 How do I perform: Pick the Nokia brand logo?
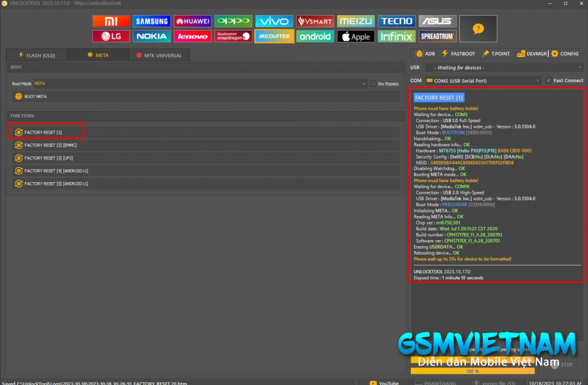pyautogui.click(x=152, y=37)
